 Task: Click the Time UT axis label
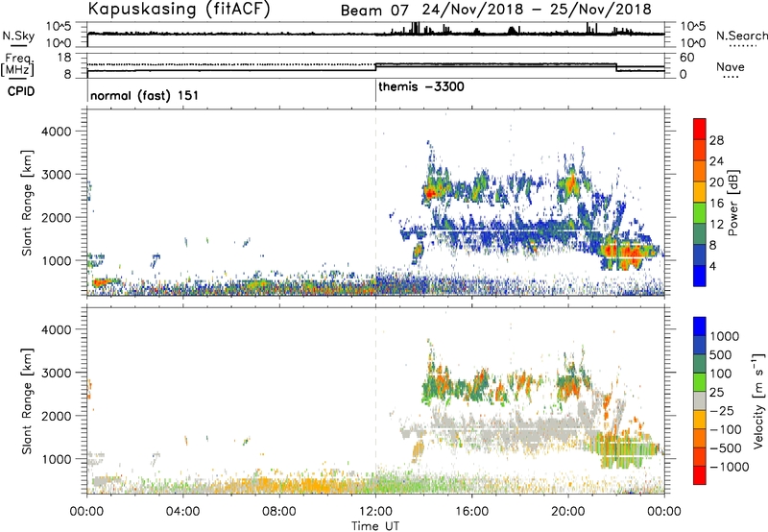pyautogui.click(x=375, y=526)
